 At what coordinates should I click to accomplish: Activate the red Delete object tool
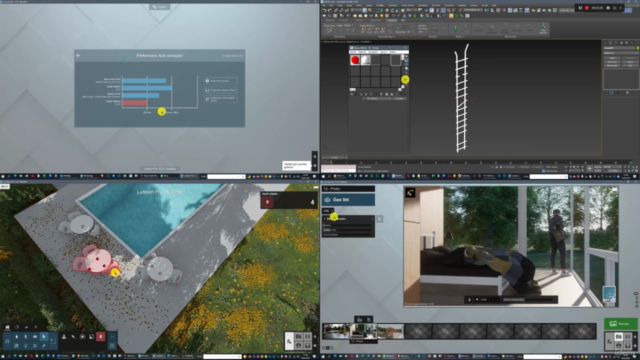(x=100, y=337)
